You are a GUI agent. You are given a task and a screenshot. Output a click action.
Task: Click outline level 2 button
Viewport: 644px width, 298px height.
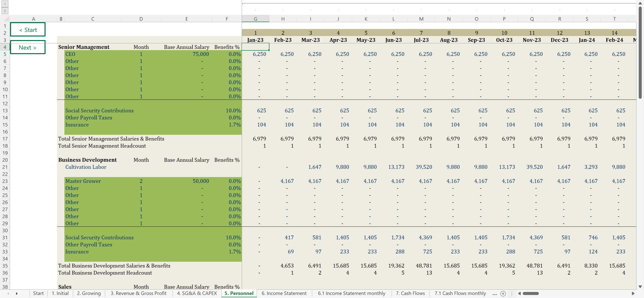pyautogui.click(x=5, y=11)
